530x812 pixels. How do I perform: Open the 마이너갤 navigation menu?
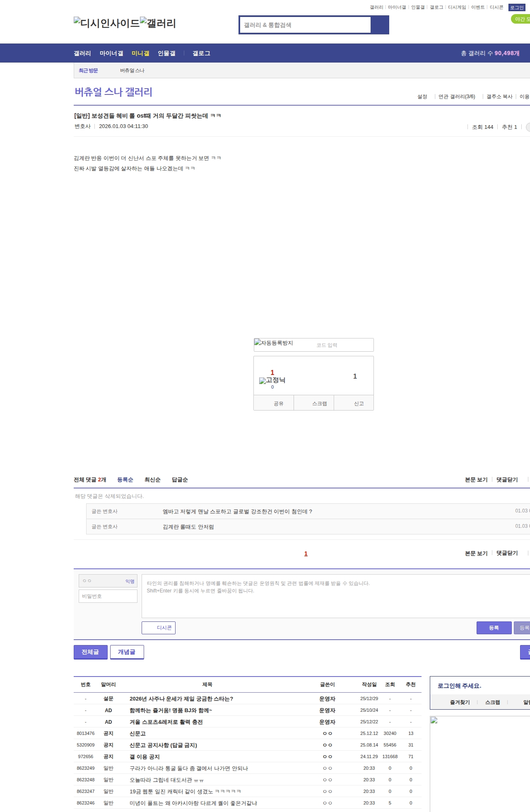coord(111,53)
